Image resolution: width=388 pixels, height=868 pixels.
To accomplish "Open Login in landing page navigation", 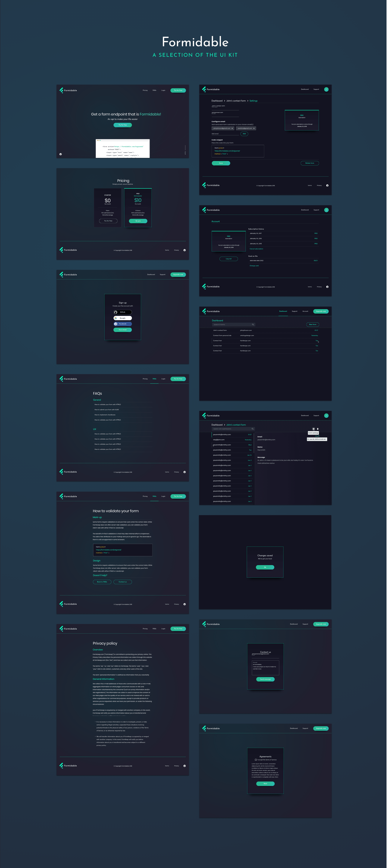I will click(163, 90).
